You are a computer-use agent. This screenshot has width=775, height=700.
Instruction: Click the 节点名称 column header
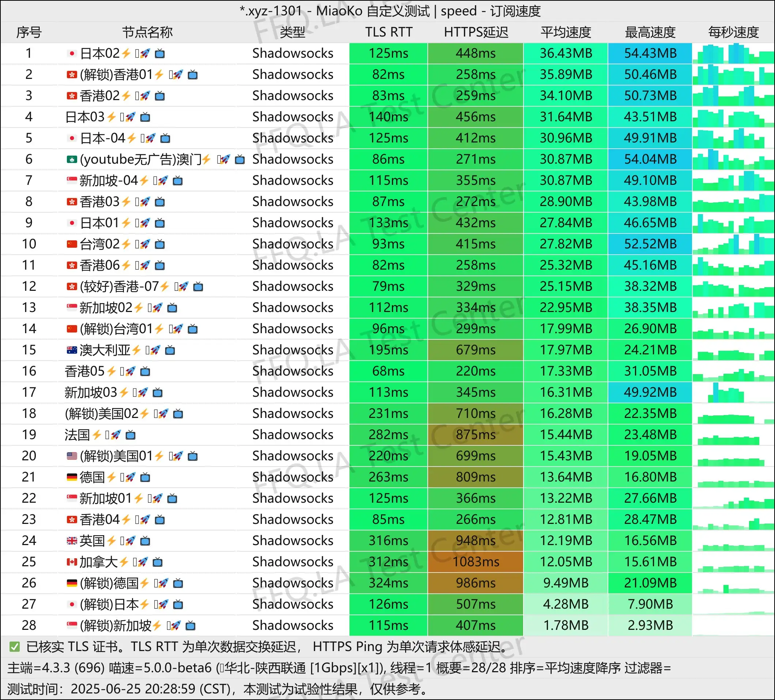tap(147, 32)
